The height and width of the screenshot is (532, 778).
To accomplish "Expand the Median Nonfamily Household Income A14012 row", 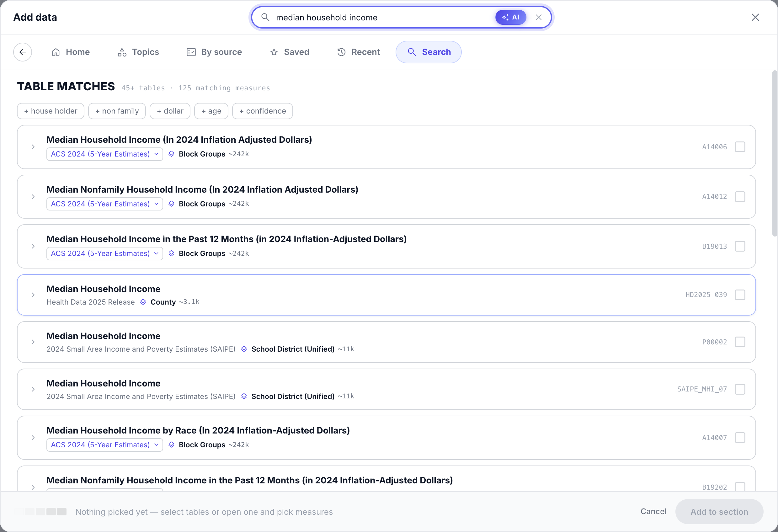I will coord(33,197).
